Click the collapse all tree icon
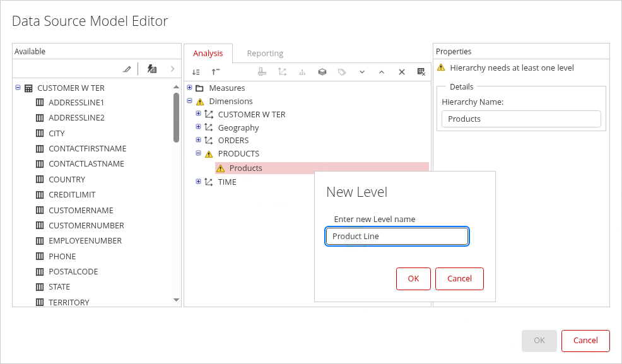622x364 pixels. [x=216, y=72]
